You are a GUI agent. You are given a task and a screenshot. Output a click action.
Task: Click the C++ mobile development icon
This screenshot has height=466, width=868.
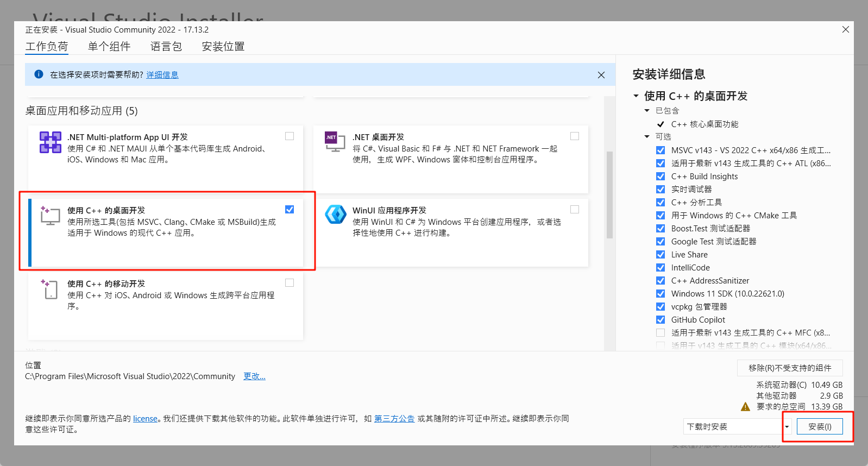click(x=49, y=288)
